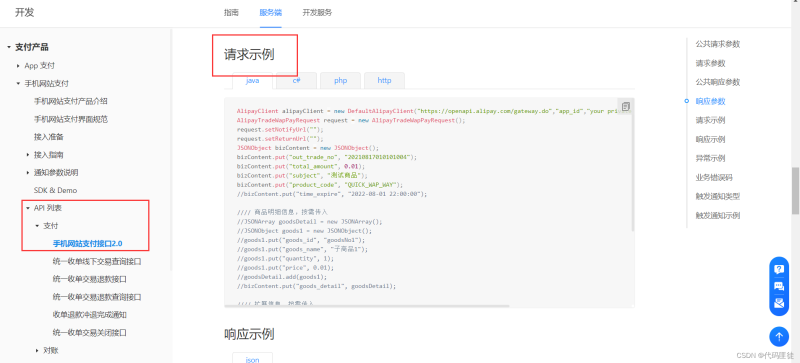This screenshot has width=800, height=363.
Task: Jump to 请求参数 anchor
Action: click(x=710, y=64)
